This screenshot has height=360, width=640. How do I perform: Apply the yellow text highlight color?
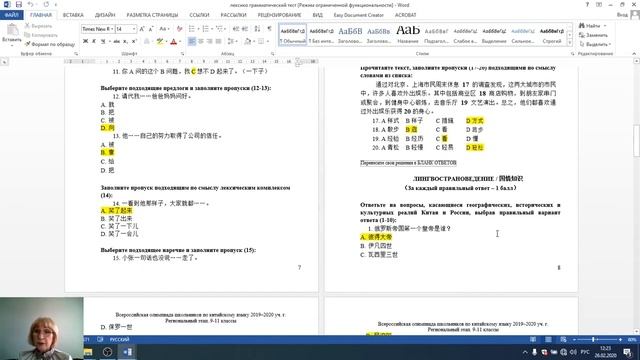click(160, 41)
